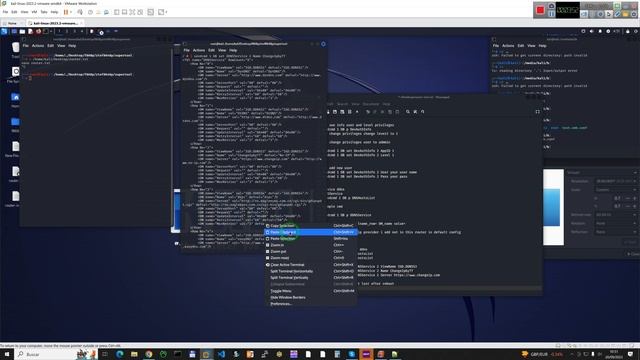
Task: Open the VMware Tabs menu
Action: 44,12
